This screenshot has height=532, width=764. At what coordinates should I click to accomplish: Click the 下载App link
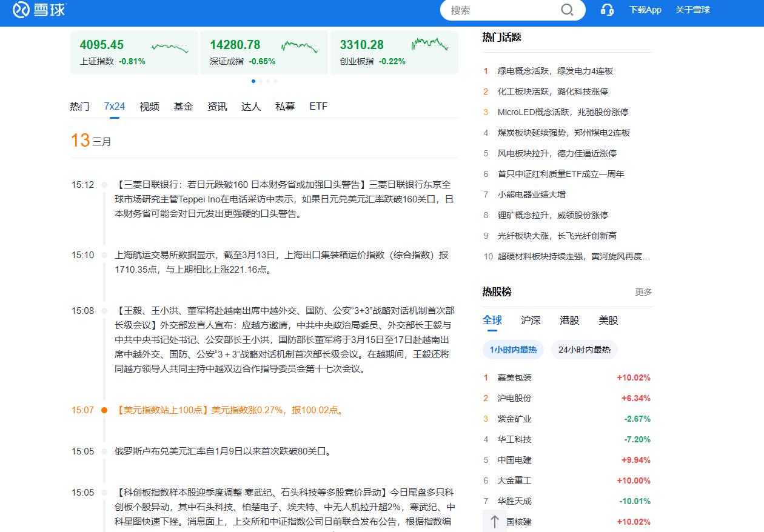tap(645, 10)
